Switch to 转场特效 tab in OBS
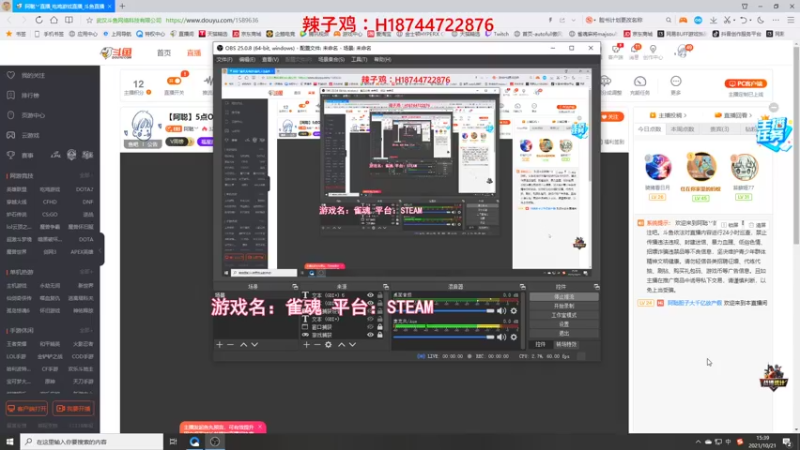 coord(566,345)
